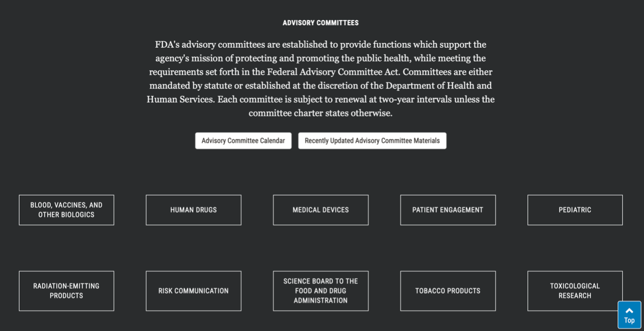
Task: Select Blood, Vaccines, and Other Biologics
Action: pos(66,210)
